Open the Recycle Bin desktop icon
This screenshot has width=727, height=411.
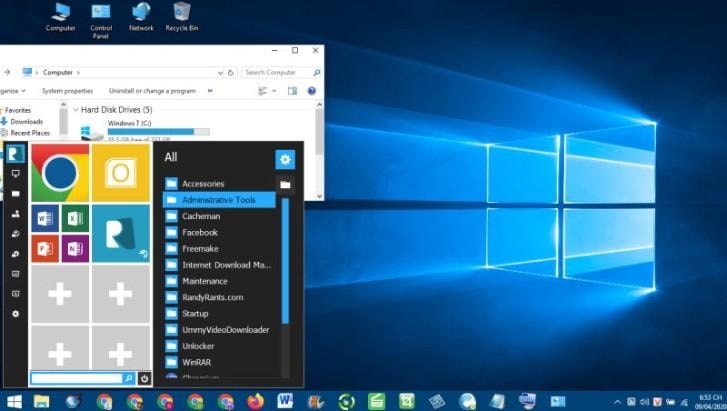[182, 18]
